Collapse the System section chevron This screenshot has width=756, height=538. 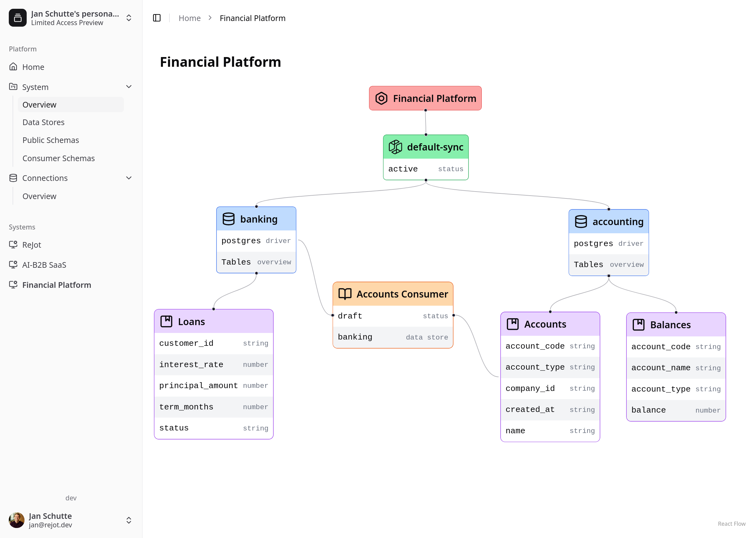[129, 87]
